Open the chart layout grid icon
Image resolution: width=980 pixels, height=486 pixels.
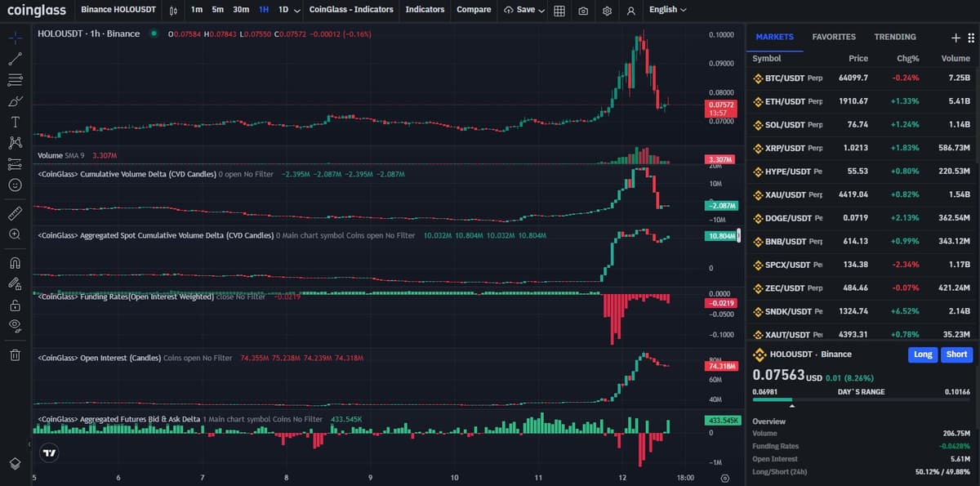pyautogui.click(x=559, y=11)
